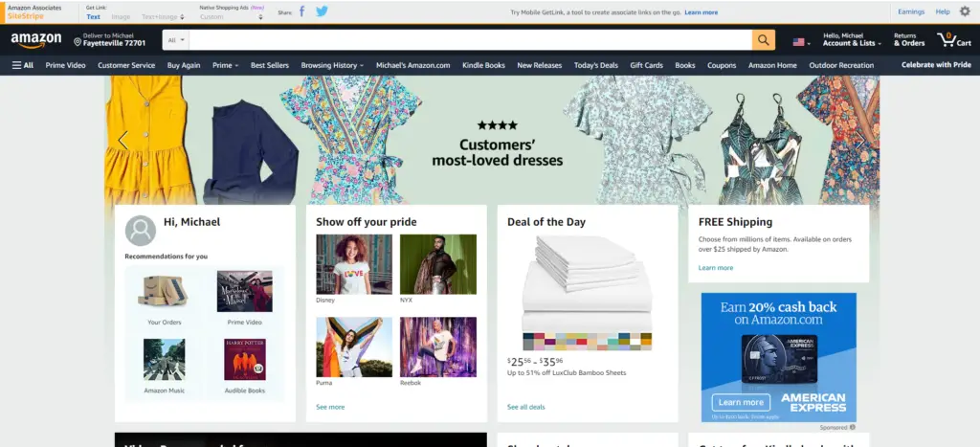Screen dimensions: 980x447
Task: Open SiteStripe settings gear
Action: pyautogui.click(x=965, y=11)
